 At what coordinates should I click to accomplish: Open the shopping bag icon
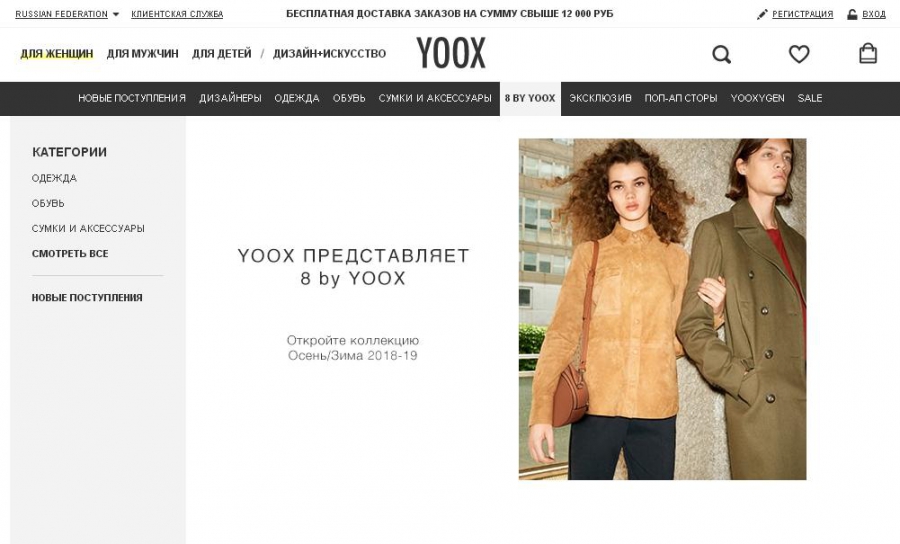point(868,53)
